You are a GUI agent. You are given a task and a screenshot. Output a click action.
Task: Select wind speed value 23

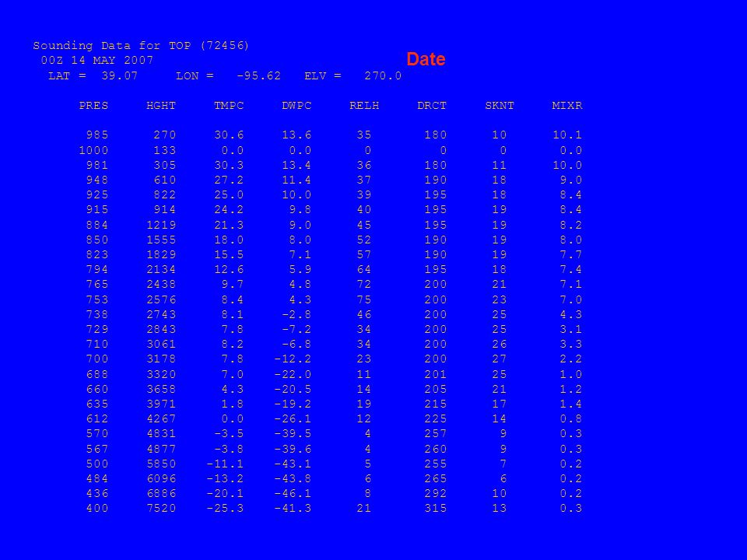(500, 299)
